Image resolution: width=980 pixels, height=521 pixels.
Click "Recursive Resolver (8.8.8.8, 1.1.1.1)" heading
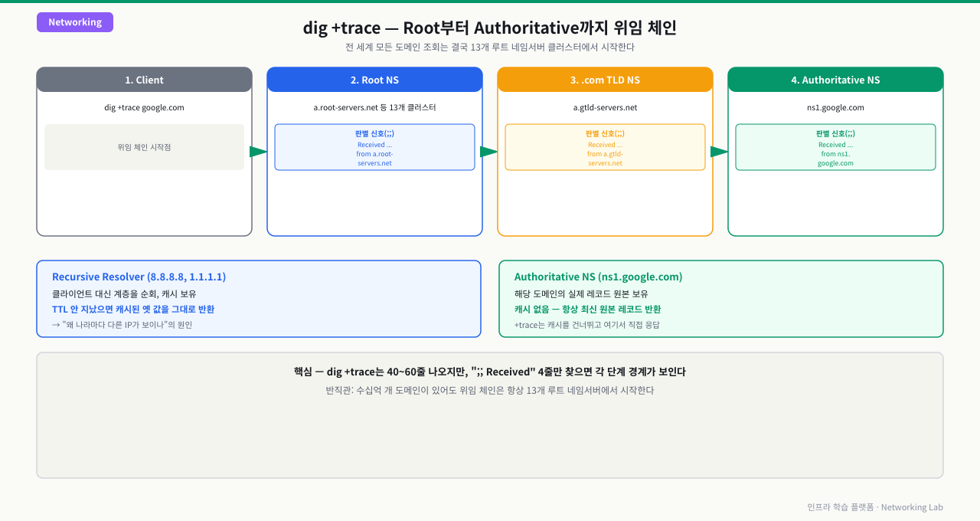point(139,277)
